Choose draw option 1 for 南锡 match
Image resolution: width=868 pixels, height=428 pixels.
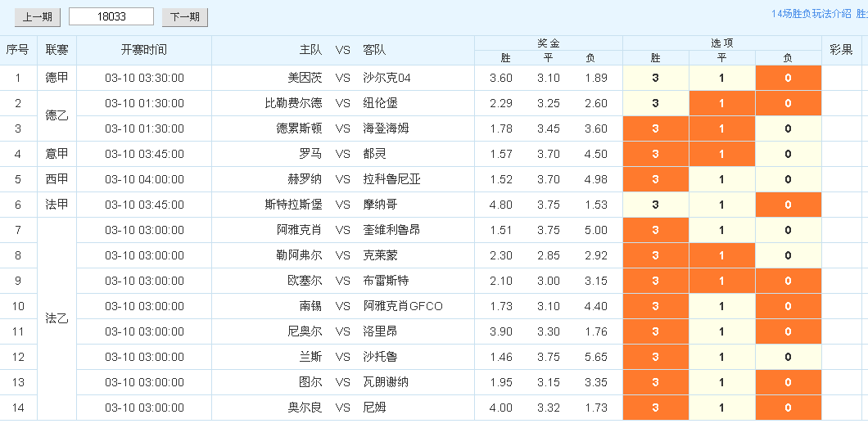click(x=721, y=307)
